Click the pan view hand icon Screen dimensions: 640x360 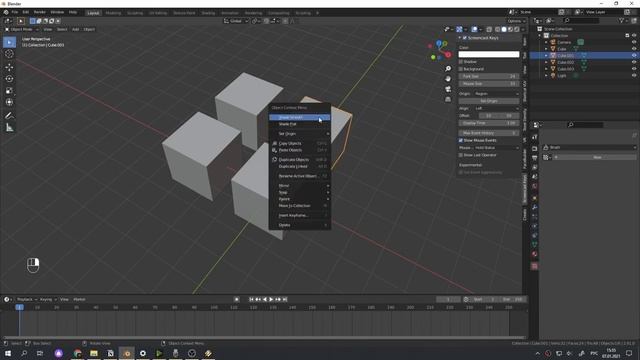[x=448, y=79]
